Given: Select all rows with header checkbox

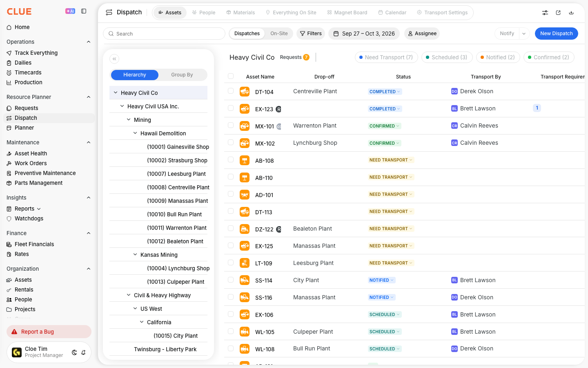Looking at the screenshot, I should click(231, 76).
